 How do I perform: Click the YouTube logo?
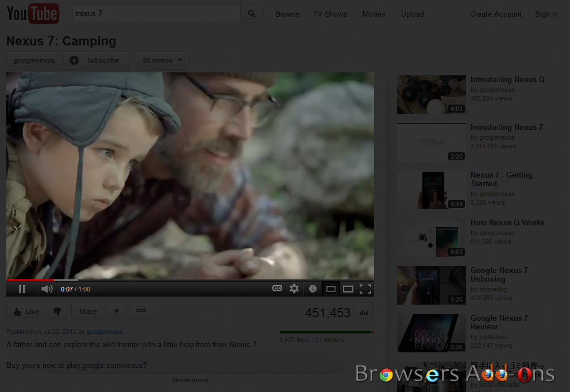(x=33, y=13)
